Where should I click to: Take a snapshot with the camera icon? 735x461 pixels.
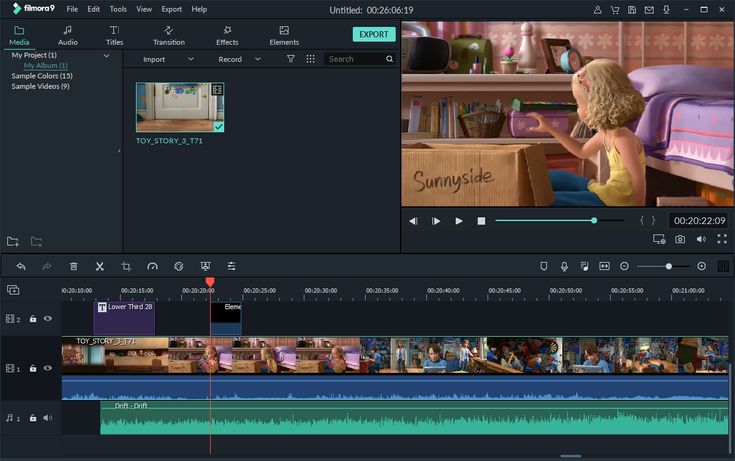[680, 240]
